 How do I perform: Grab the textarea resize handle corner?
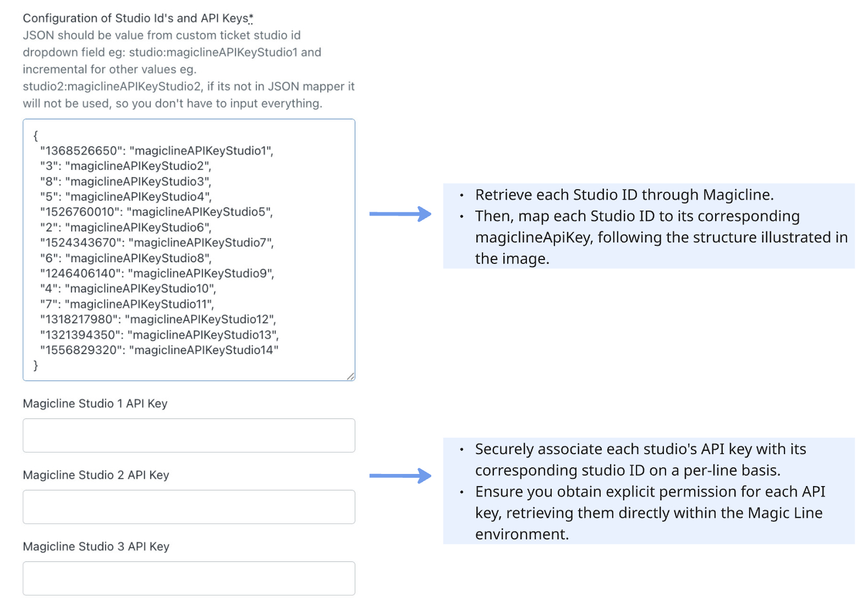point(350,376)
